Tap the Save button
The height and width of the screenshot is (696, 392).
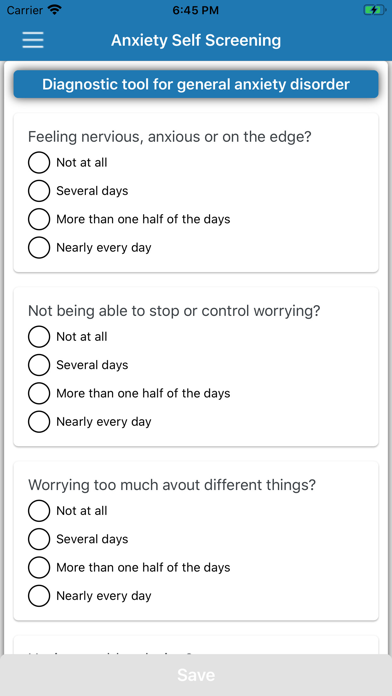(196, 675)
